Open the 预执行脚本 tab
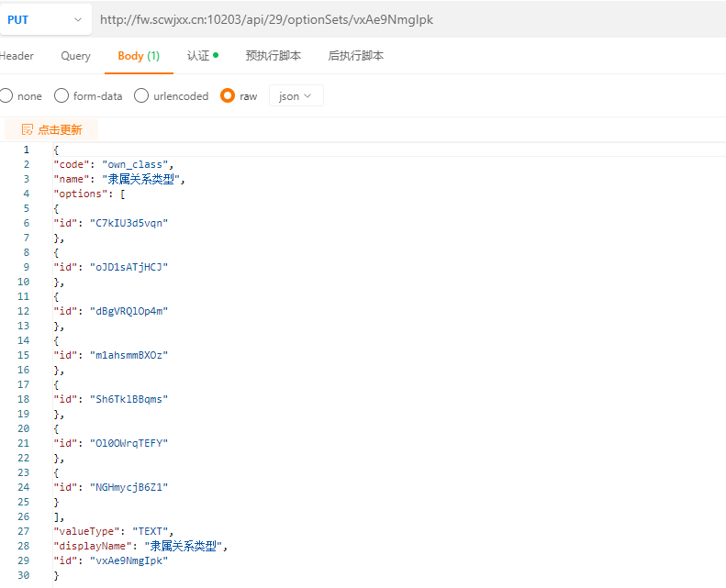The image size is (726, 588). [x=274, y=56]
